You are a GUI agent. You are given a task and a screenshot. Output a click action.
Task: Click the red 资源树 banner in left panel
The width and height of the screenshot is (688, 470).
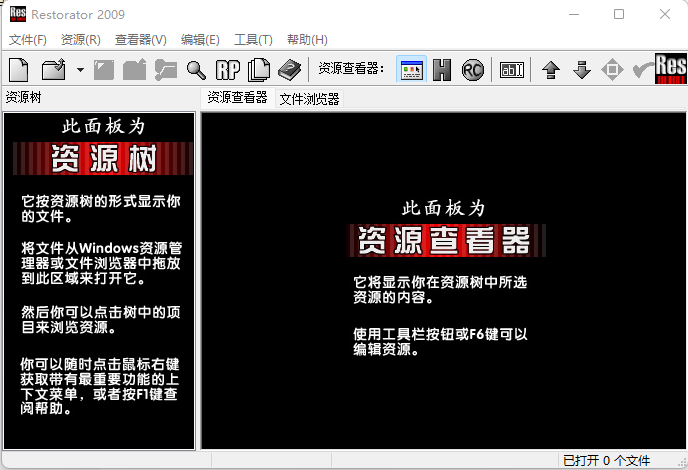[103, 158]
